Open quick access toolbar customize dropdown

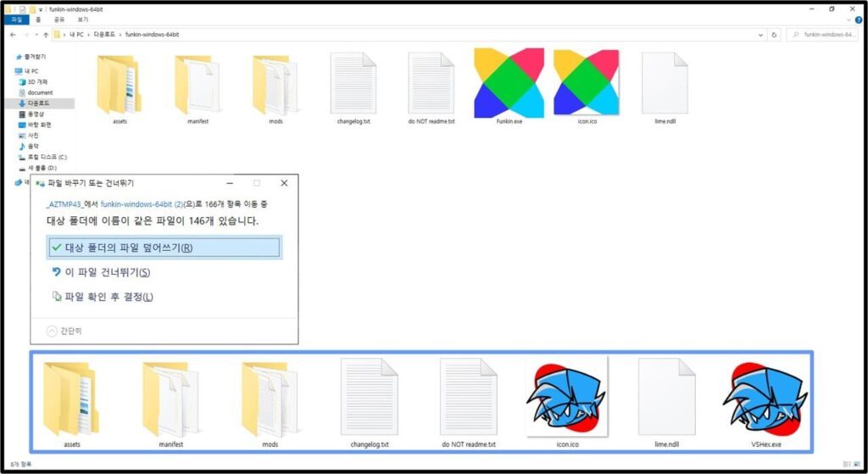[x=41, y=9]
